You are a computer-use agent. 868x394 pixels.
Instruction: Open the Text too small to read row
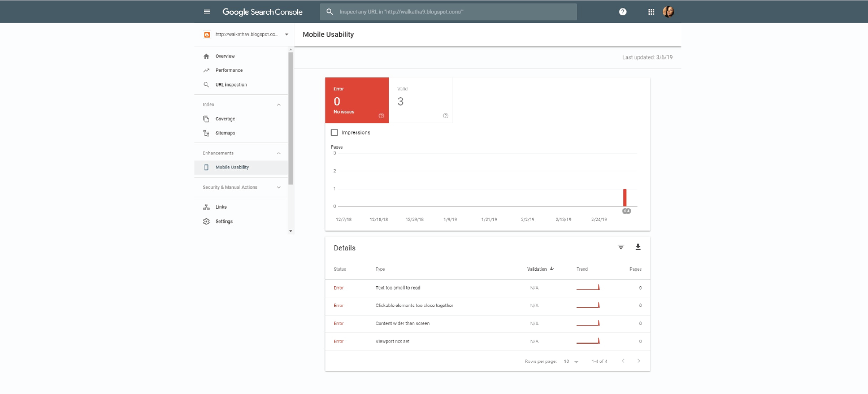(x=488, y=288)
